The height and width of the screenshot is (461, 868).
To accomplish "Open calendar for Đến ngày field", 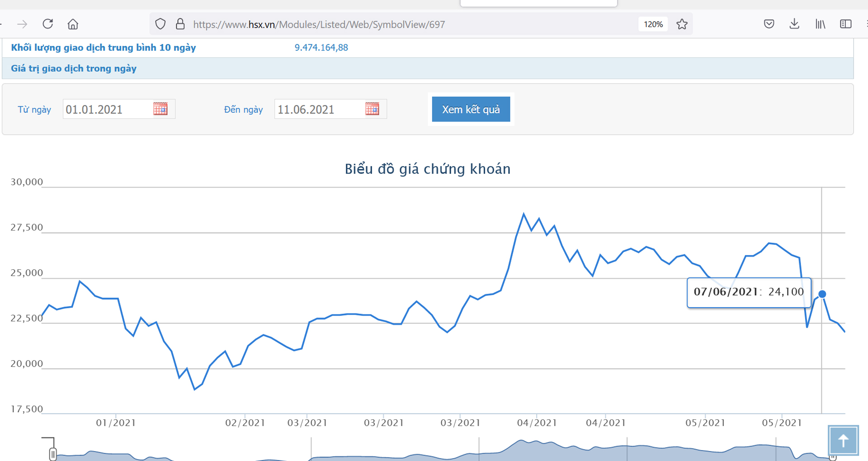I will (372, 109).
